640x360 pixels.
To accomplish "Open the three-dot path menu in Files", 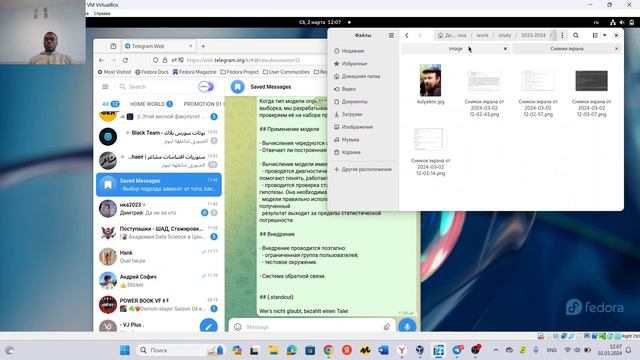I will [562, 36].
